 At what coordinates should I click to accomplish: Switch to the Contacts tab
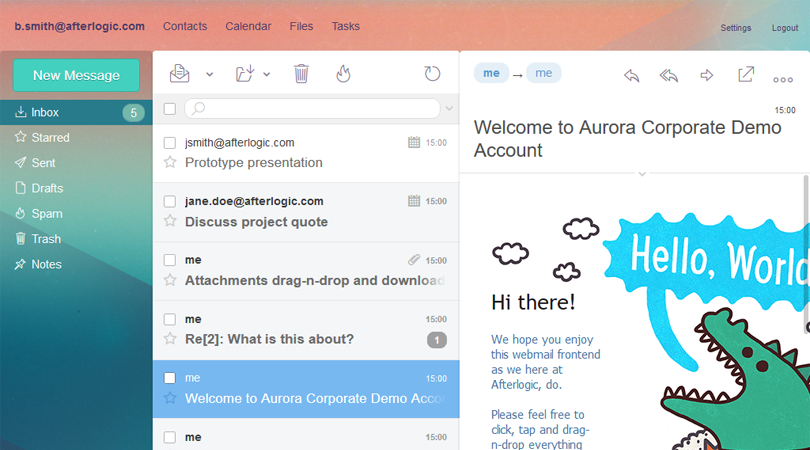[x=185, y=26]
